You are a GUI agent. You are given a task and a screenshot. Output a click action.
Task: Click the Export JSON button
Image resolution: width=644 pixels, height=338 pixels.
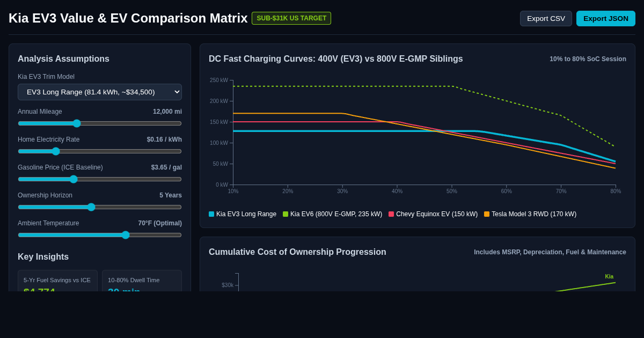(606, 18)
